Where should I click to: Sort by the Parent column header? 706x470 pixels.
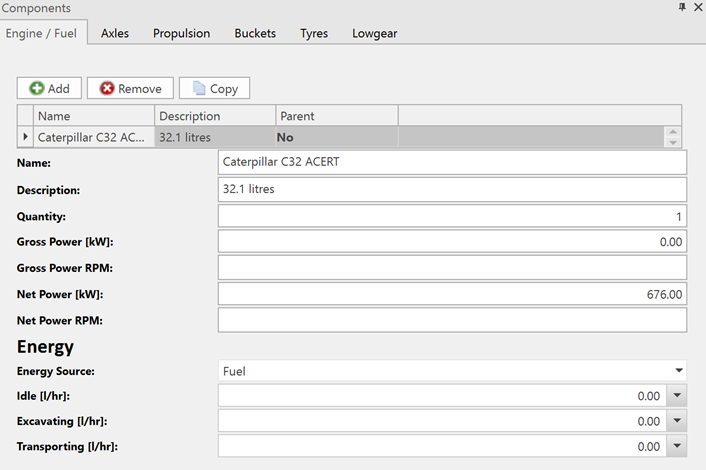click(337, 116)
